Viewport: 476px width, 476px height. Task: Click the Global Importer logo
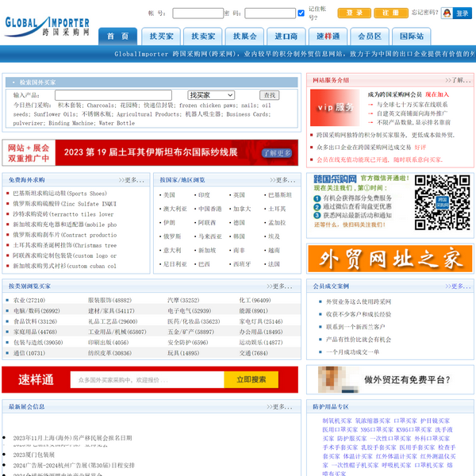click(48, 25)
